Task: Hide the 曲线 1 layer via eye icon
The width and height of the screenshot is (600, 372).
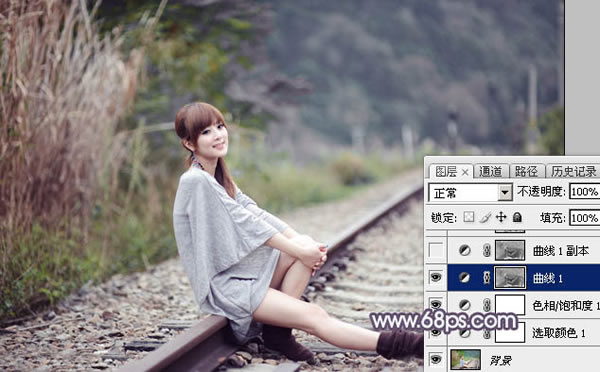Action: (x=436, y=277)
